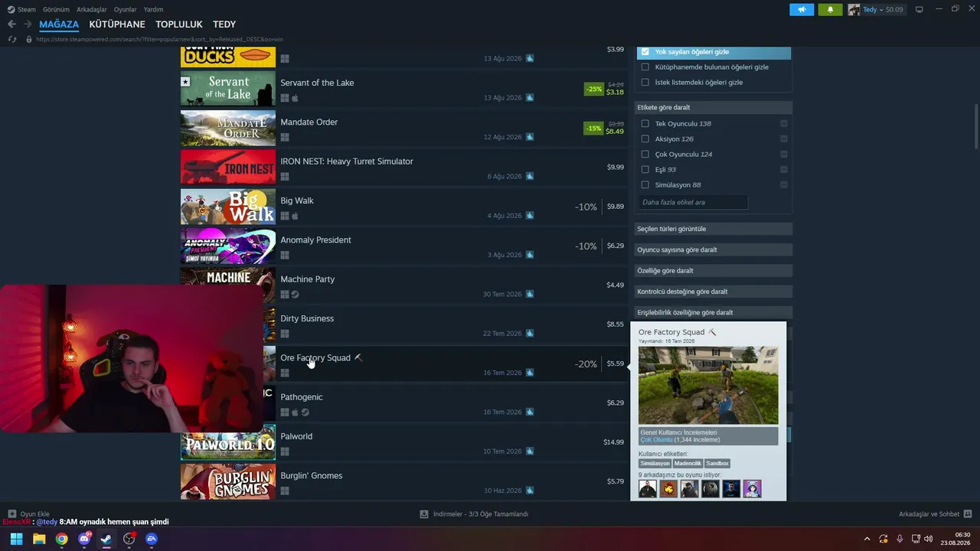Viewport: 980px width, 551px height.
Task: Open the Anomaly President game link
Action: point(315,240)
